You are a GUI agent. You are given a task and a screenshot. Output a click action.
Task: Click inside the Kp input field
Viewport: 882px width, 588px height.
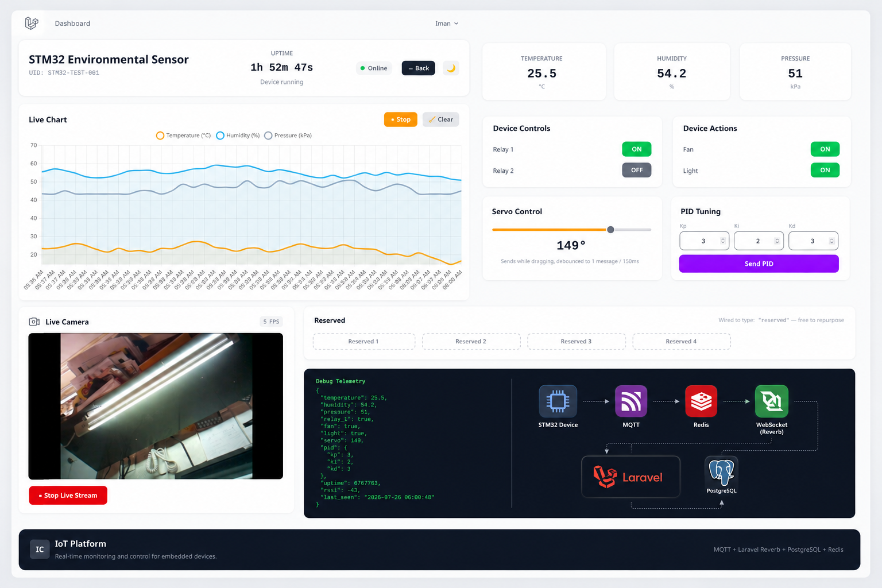pyautogui.click(x=704, y=241)
